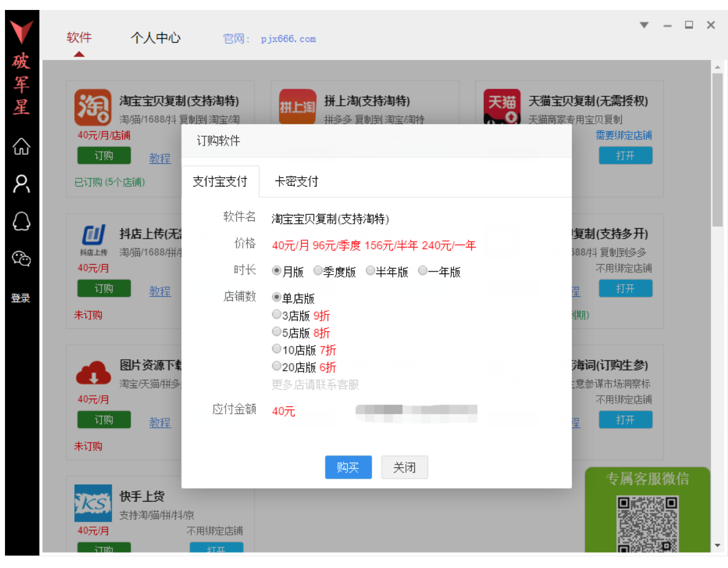Click the 淘宝宝贝复制 orange app icon
This screenshot has height=568, width=728.
coord(93,107)
